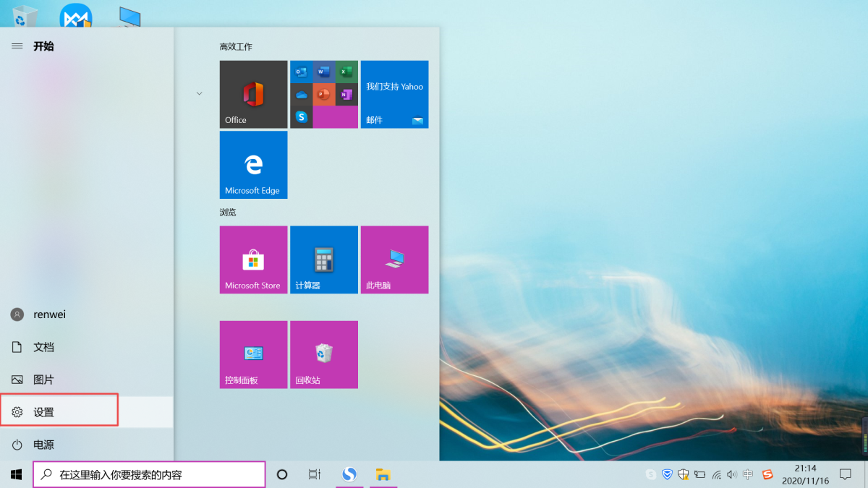Open the 控制面板 tile
868x488 pixels.
[x=253, y=354]
